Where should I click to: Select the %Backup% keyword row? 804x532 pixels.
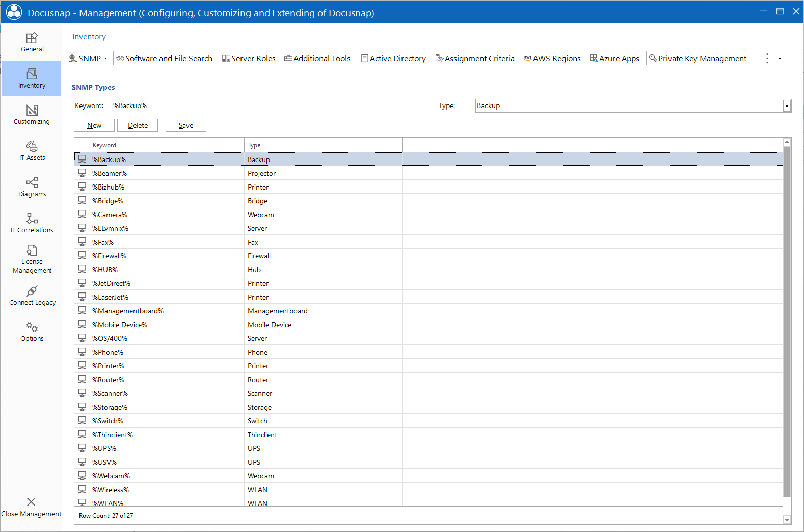[428, 159]
